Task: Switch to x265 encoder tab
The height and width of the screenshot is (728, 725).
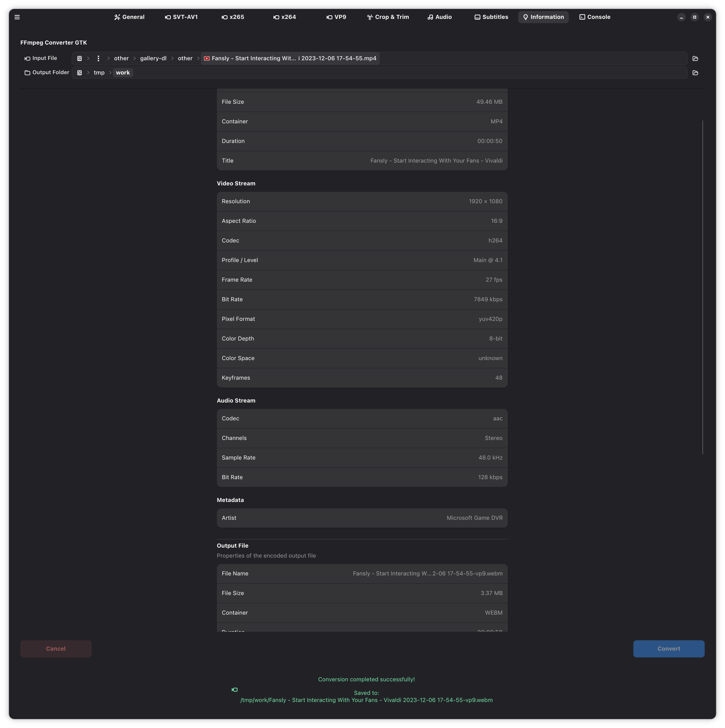Action: 233,17
